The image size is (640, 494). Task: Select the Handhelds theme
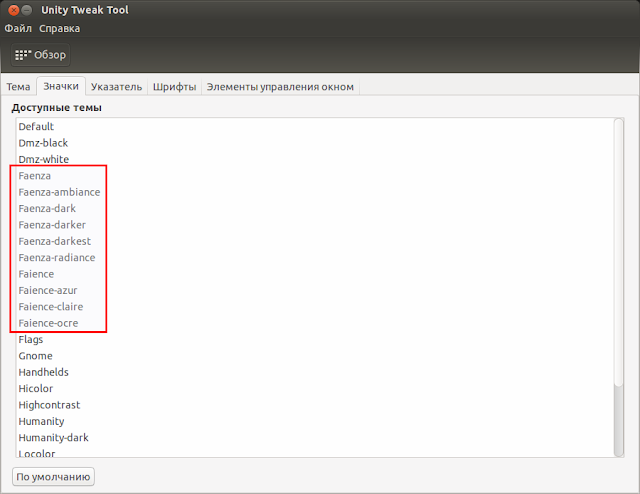(x=315, y=372)
